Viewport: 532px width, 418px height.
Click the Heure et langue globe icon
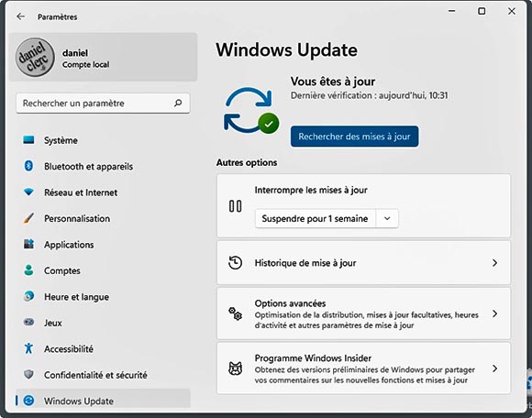[x=28, y=296]
